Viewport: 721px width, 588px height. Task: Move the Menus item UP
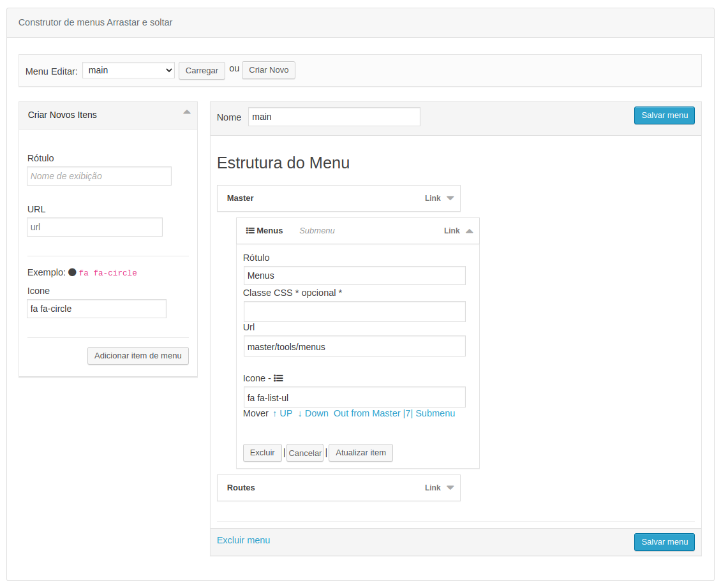[283, 413]
